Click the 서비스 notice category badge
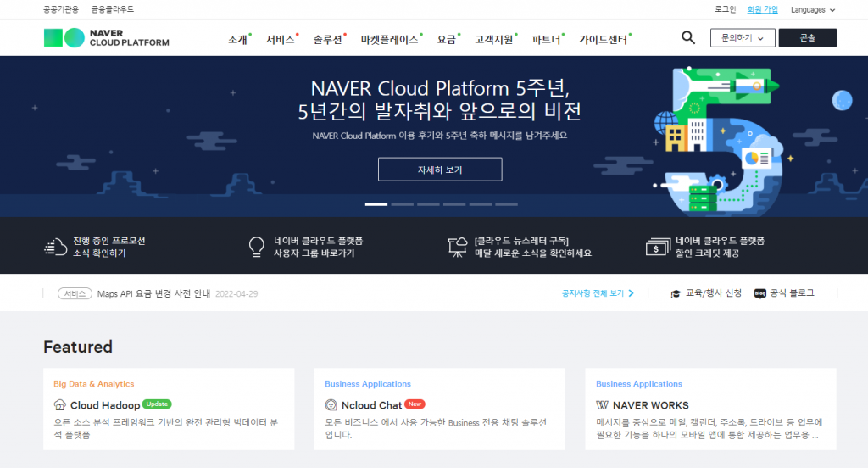 tap(75, 293)
